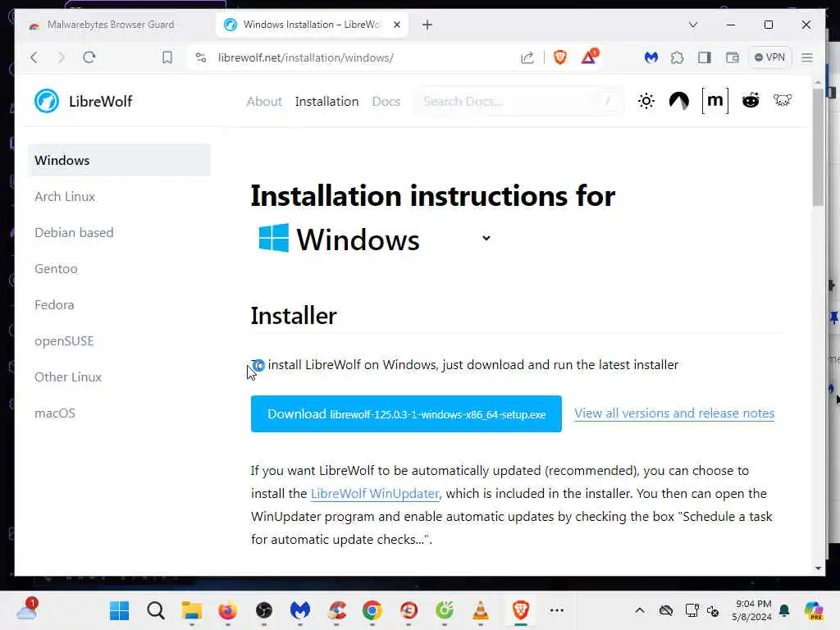Select Fedora in the sidebar

coord(54,305)
